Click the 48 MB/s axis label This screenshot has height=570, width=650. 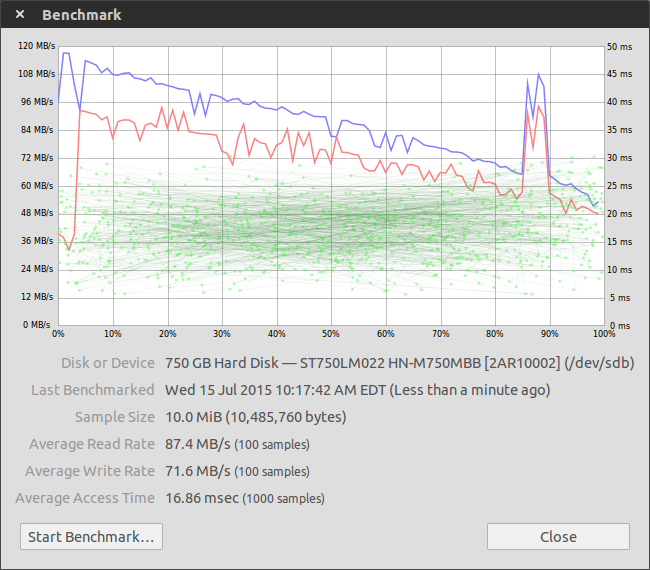point(37,213)
